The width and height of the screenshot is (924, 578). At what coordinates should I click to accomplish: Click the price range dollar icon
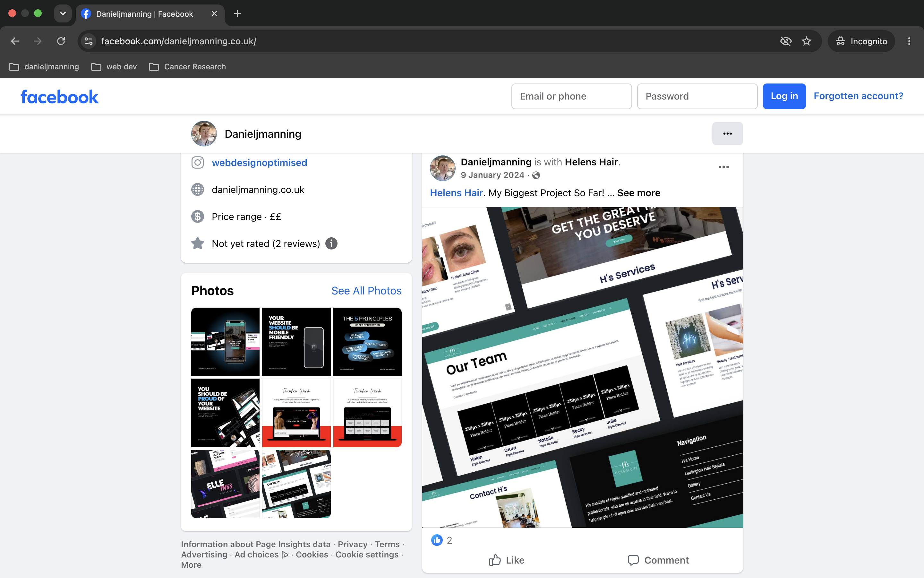click(197, 216)
